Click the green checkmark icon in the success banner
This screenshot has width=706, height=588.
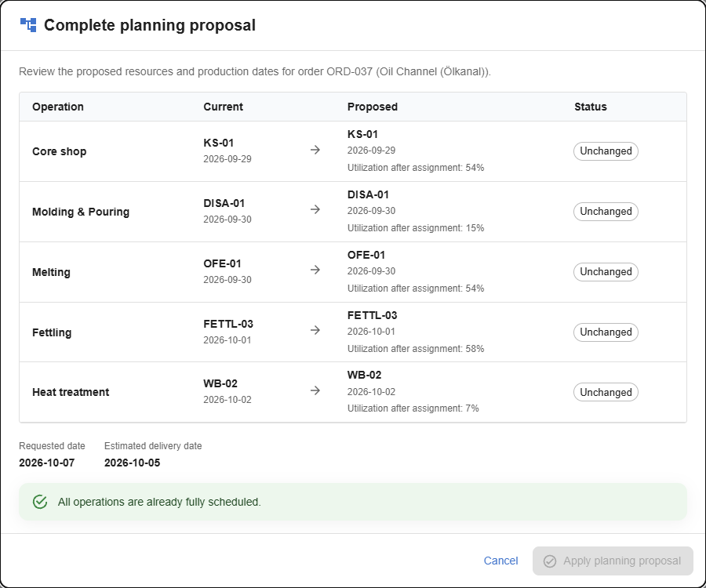(40, 502)
